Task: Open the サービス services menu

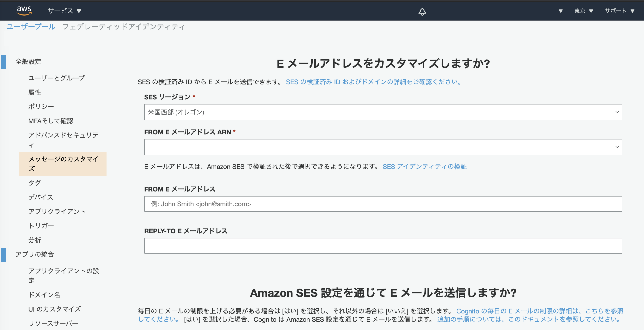Action: tap(64, 11)
